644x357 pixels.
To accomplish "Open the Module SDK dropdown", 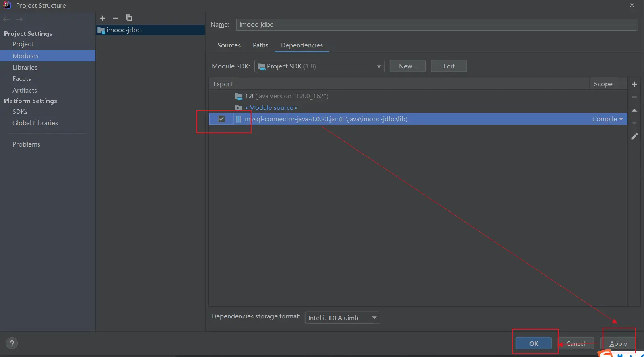I will point(319,66).
